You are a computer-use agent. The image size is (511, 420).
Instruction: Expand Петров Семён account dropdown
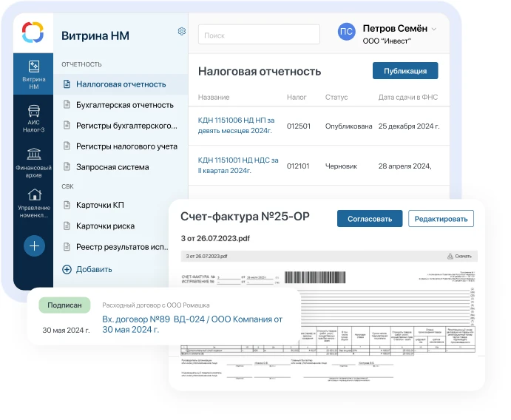(x=434, y=29)
